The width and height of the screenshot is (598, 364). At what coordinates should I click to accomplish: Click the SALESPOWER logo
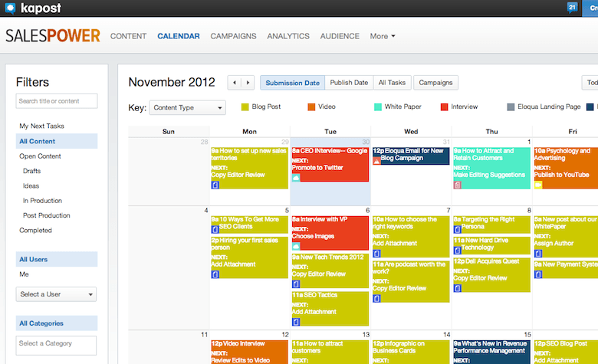tap(53, 36)
